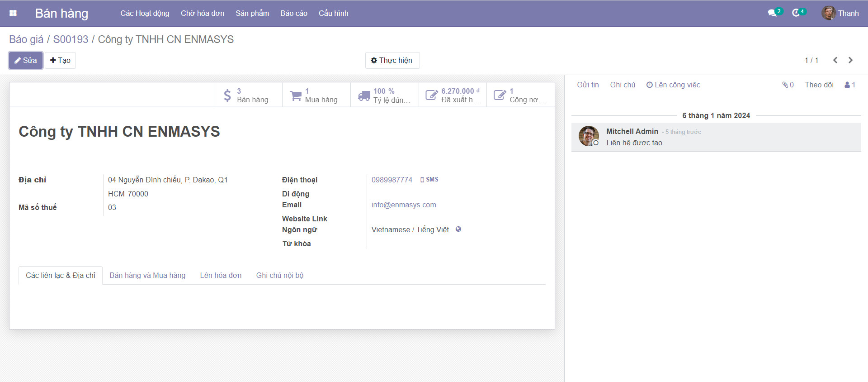Screen dimensions: 868x382
Task: Go to next record arrow
Action: coord(850,60)
